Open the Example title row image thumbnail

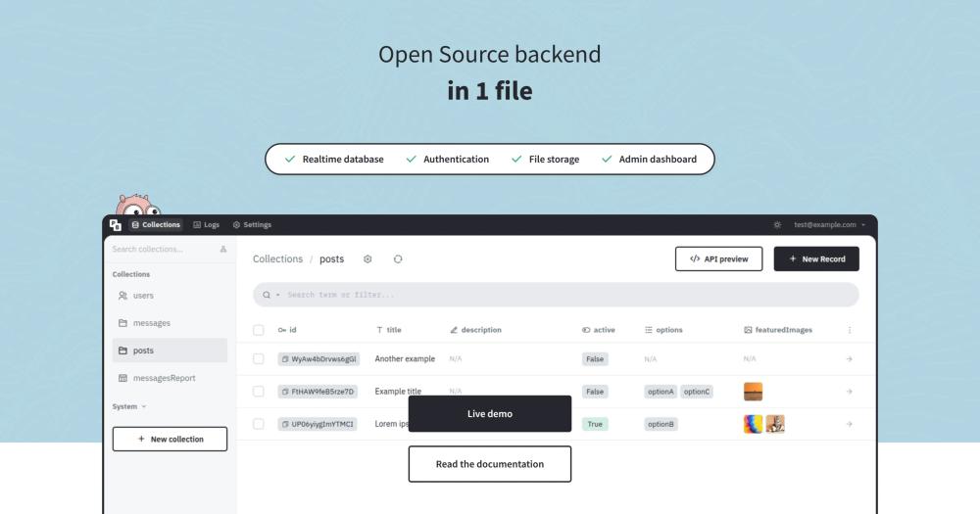tap(753, 392)
